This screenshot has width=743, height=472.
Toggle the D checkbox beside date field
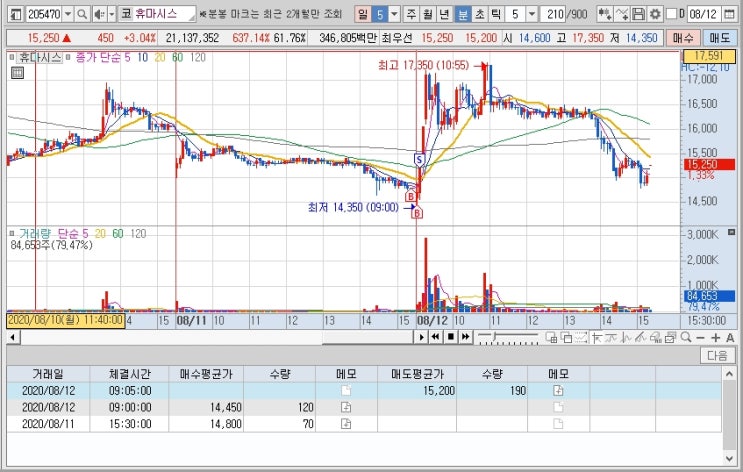pyautogui.click(x=671, y=14)
